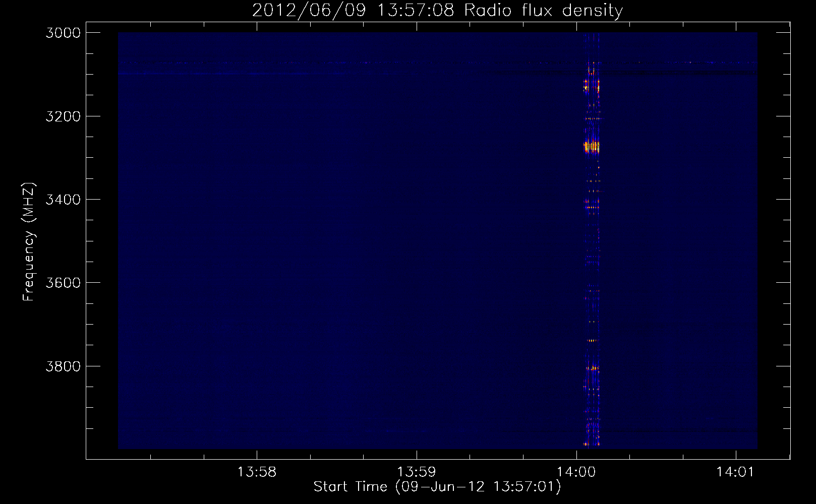Click the 13:58 time tick label
Viewport: 816px width, 504px height.
[x=257, y=472]
